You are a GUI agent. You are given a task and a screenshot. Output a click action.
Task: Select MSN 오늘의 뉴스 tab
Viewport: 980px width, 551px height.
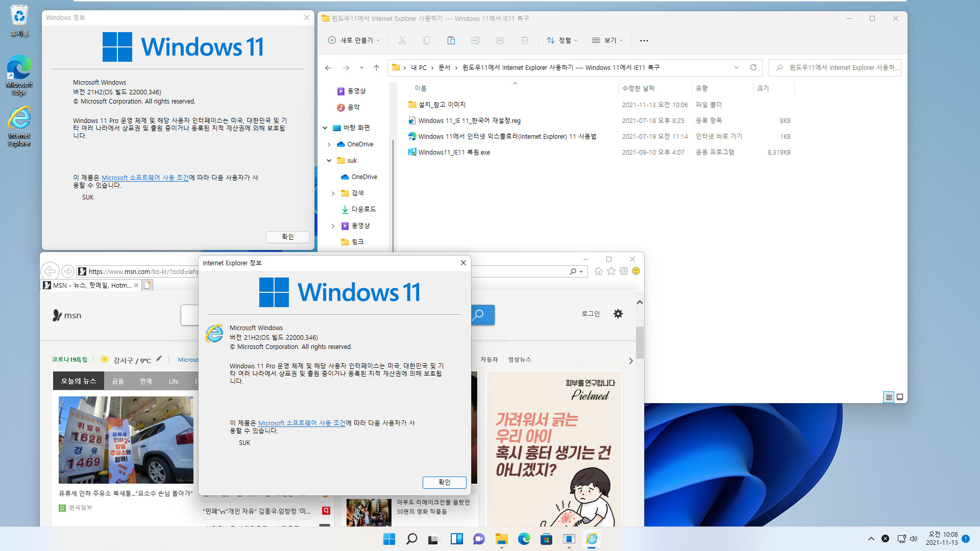point(79,381)
